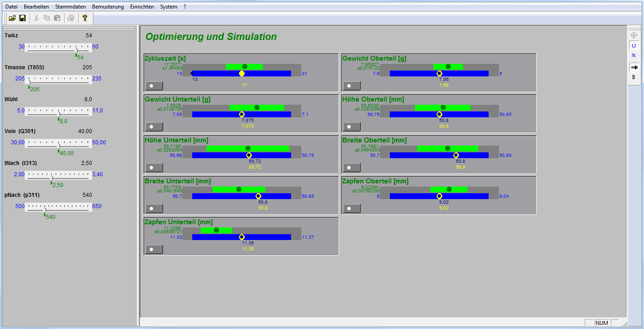The image size is (644, 329).
Task: Click the list lines icon in right toolbar
Action: point(634,77)
